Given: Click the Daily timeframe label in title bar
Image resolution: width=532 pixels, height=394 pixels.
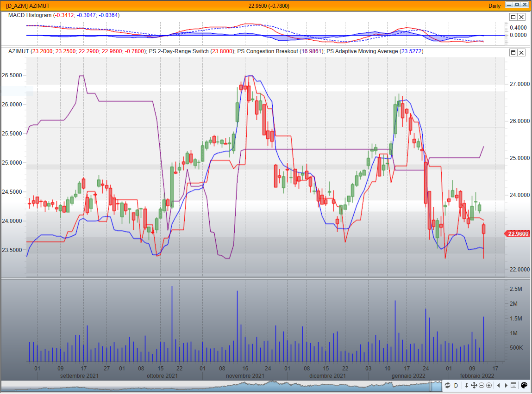Looking at the screenshot, I should pos(494,6).
